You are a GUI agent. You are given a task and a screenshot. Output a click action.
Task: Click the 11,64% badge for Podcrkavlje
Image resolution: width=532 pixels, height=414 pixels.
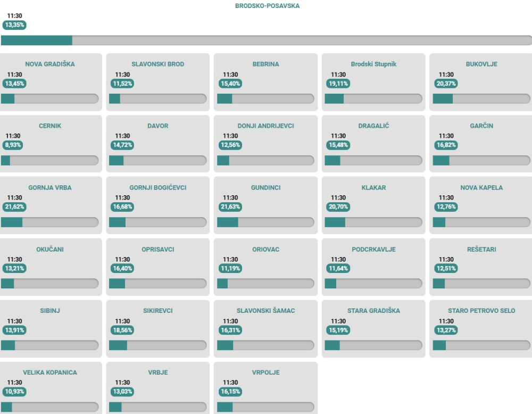click(338, 268)
